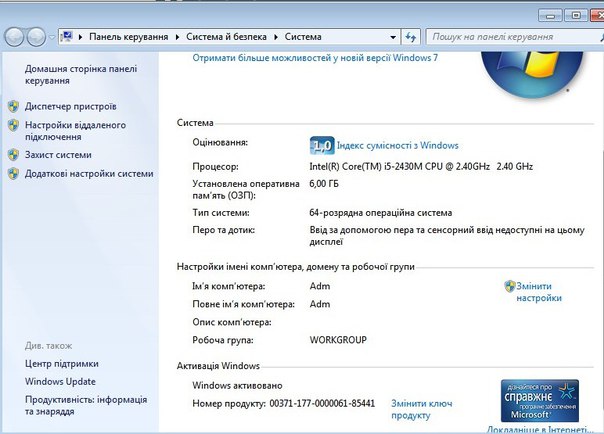604x434 pixels.
Task: Click the Back navigation arrow button
Action: point(15,37)
